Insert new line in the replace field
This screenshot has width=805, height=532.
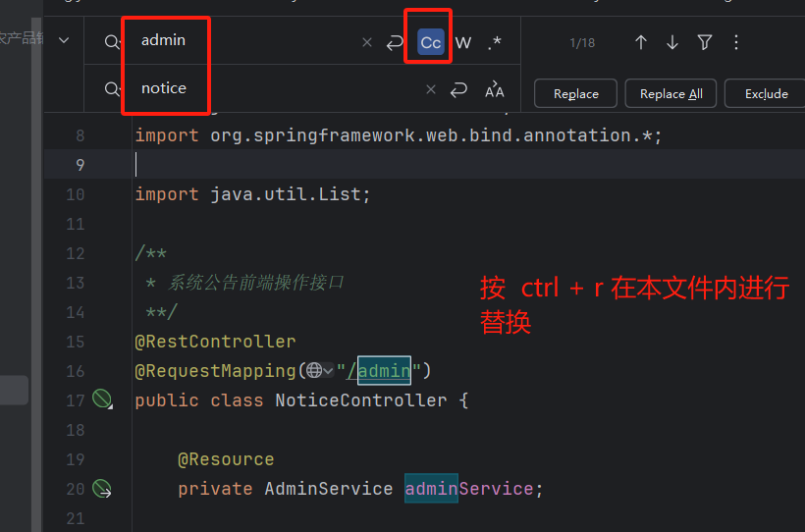(458, 90)
